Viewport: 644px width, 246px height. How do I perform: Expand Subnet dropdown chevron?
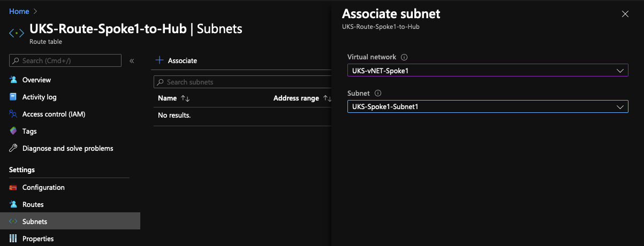(x=620, y=107)
